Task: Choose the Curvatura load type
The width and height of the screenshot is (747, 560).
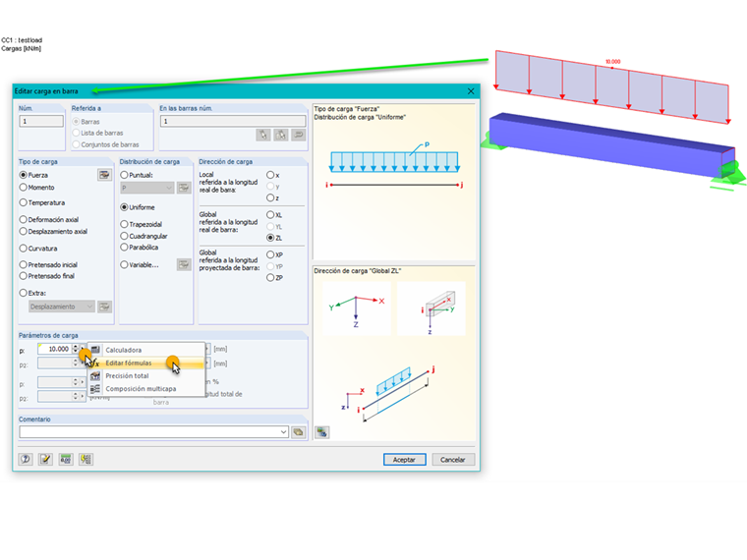Action: tap(23, 249)
